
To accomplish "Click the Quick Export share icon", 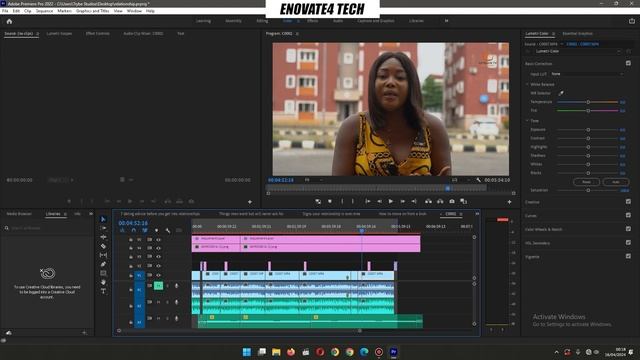I will point(632,21).
